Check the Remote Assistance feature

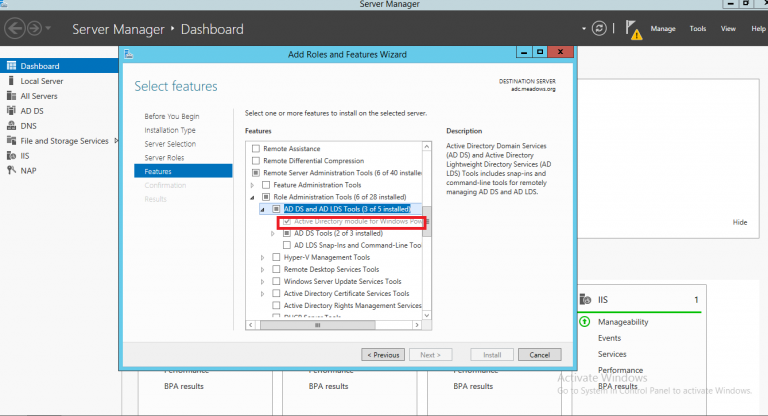click(x=256, y=148)
